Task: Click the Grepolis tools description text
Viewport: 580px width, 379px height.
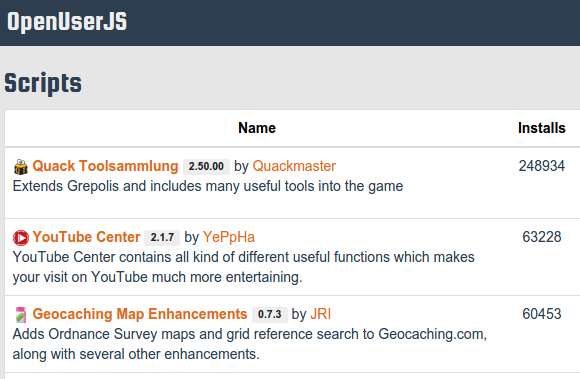Action: point(208,186)
